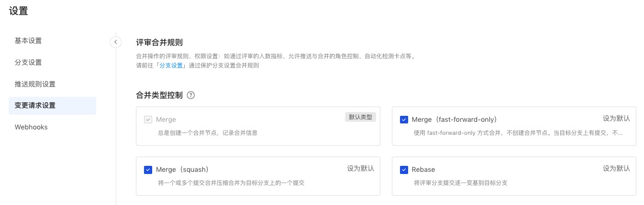The image size is (644, 205).
Task: Click the help icon beside 合并类型控制
Action: point(191,95)
